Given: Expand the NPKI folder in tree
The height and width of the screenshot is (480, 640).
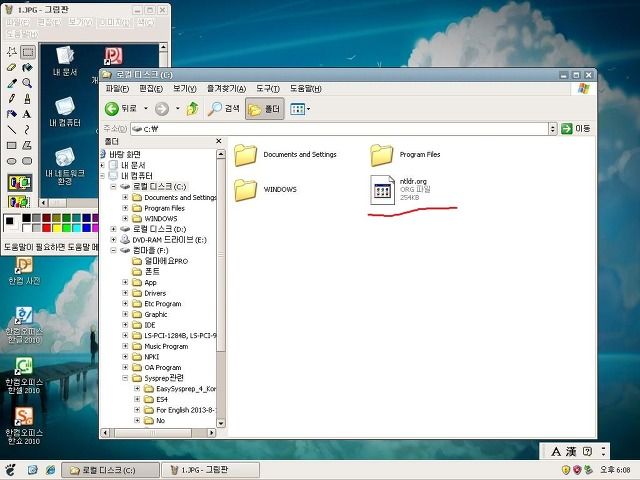Looking at the screenshot, I should pyautogui.click(x=125, y=356).
